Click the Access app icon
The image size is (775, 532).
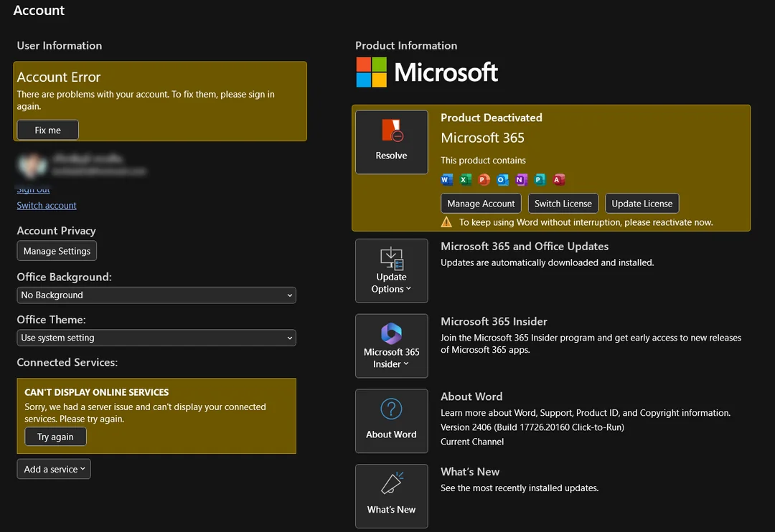click(558, 180)
